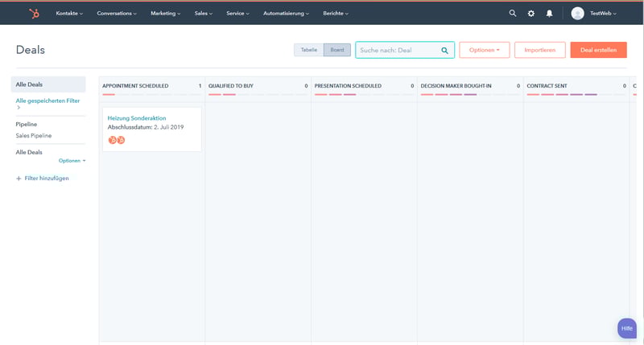Open the Automatisierung menu

(288, 14)
